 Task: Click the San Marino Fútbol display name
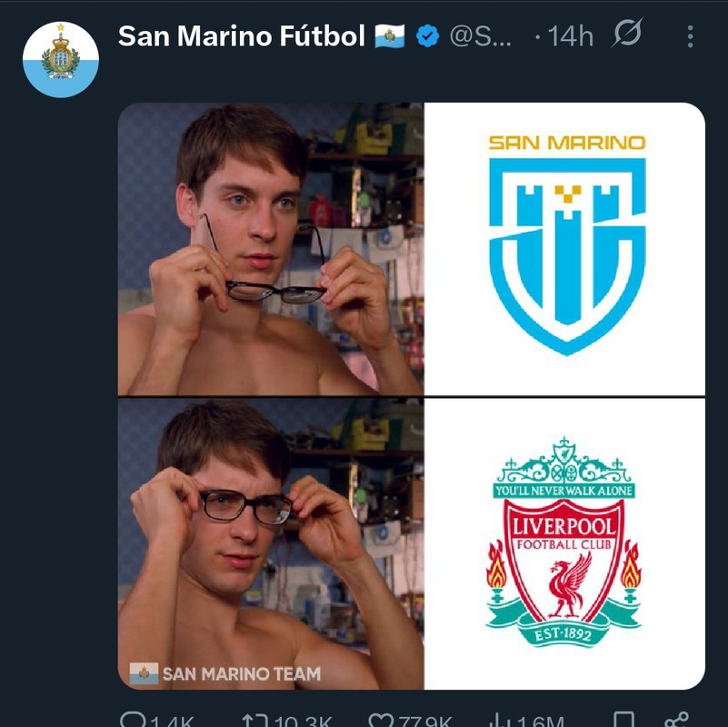(242, 35)
